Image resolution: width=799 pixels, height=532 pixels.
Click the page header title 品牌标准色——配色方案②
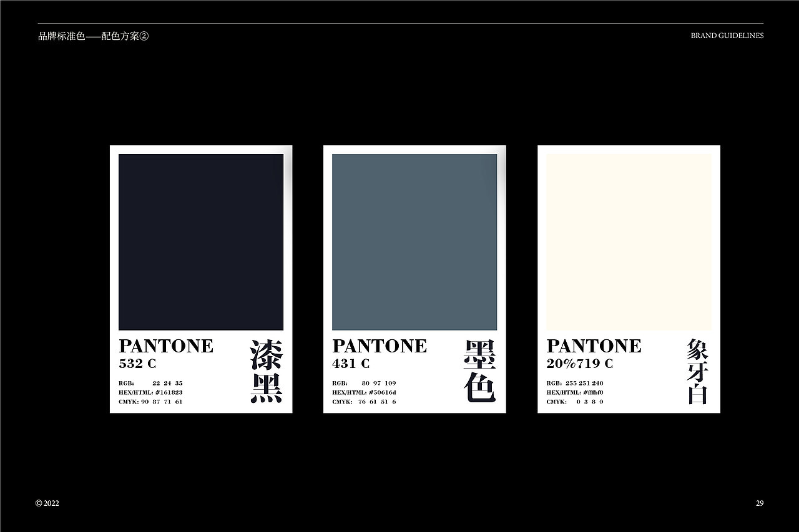[94, 36]
